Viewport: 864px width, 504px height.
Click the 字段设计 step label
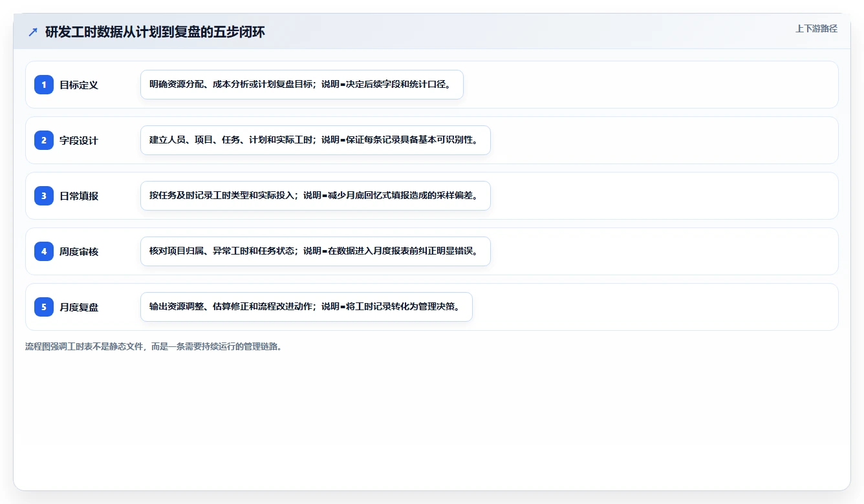tap(79, 140)
